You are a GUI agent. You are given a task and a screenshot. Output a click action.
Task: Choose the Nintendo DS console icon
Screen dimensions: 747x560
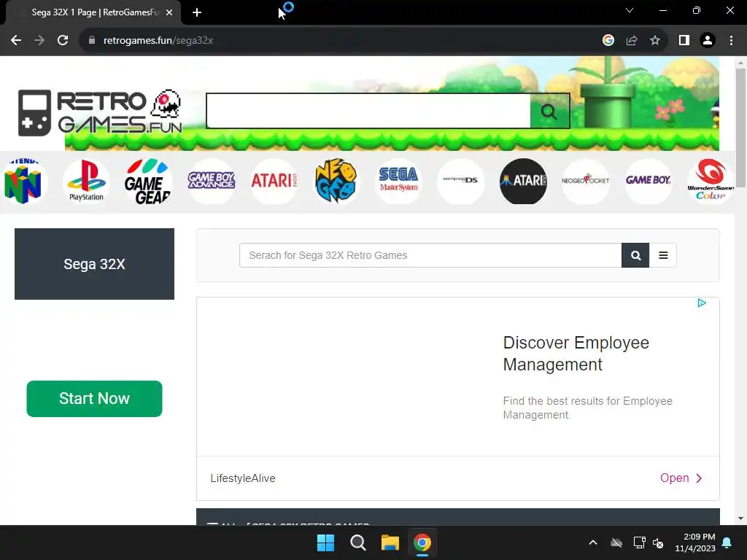[x=461, y=182]
